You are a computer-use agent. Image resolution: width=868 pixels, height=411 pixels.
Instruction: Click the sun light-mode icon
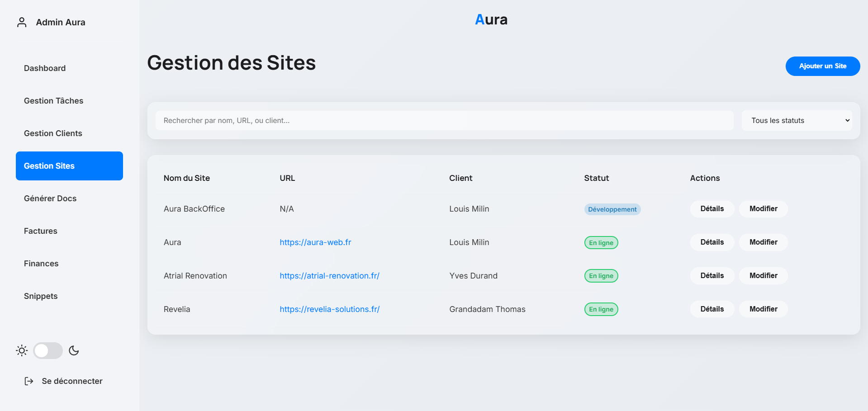coord(22,350)
